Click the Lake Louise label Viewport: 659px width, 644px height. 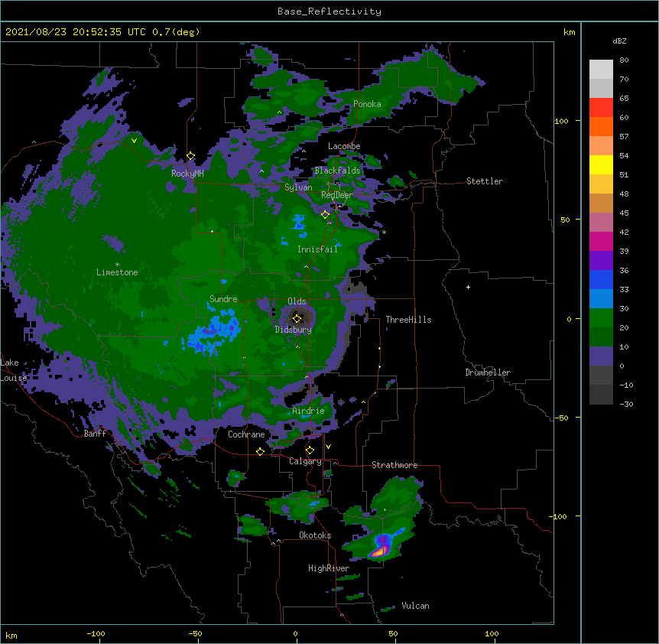[14, 370]
